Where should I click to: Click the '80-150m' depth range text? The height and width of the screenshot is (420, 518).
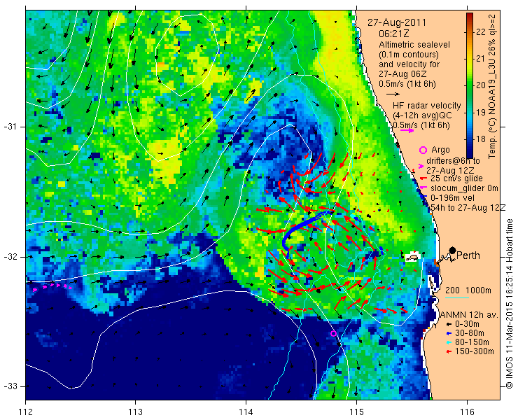pos(472,342)
